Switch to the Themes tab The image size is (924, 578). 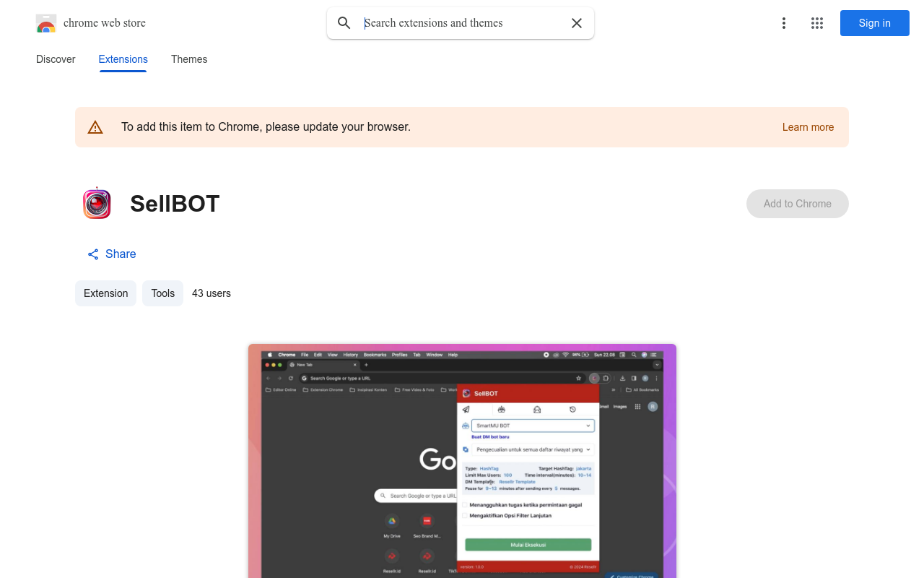[189, 59]
